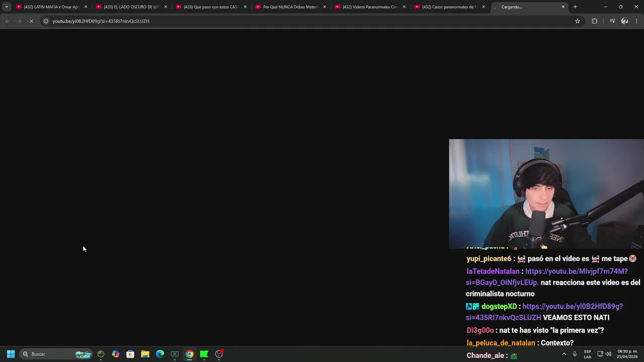
Task: Click the la_peluca_de_natalan username
Action: [x=501, y=343]
